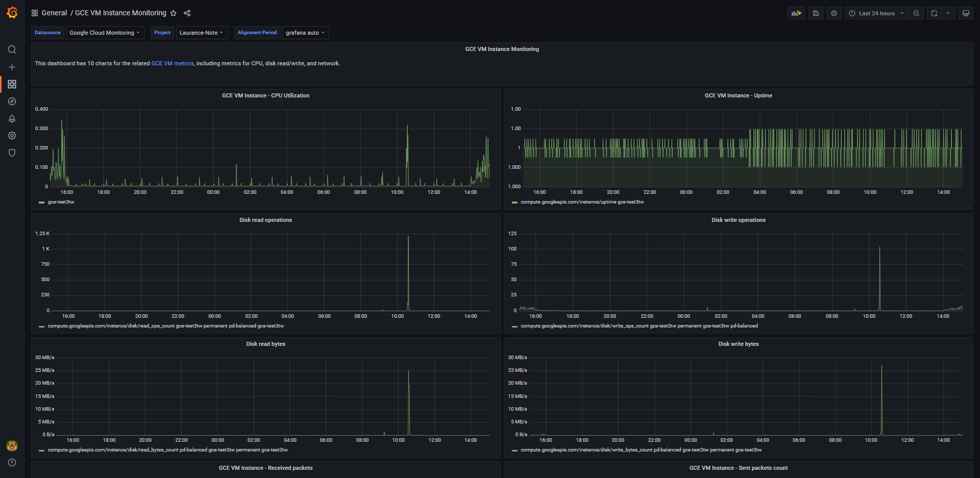Click the Datasource variable label
Screen dimensions: 980x478
point(47,33)
